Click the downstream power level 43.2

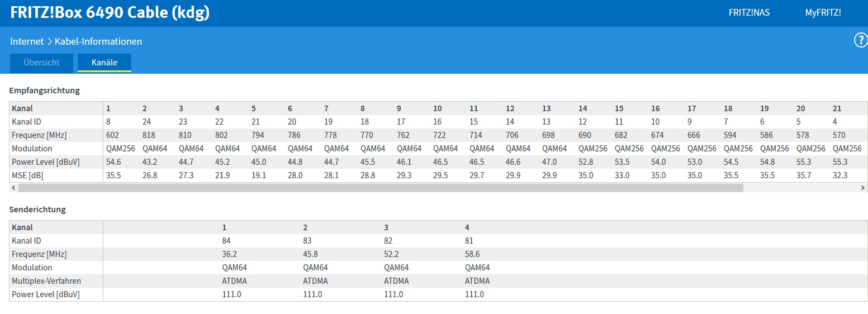(149, 162)
